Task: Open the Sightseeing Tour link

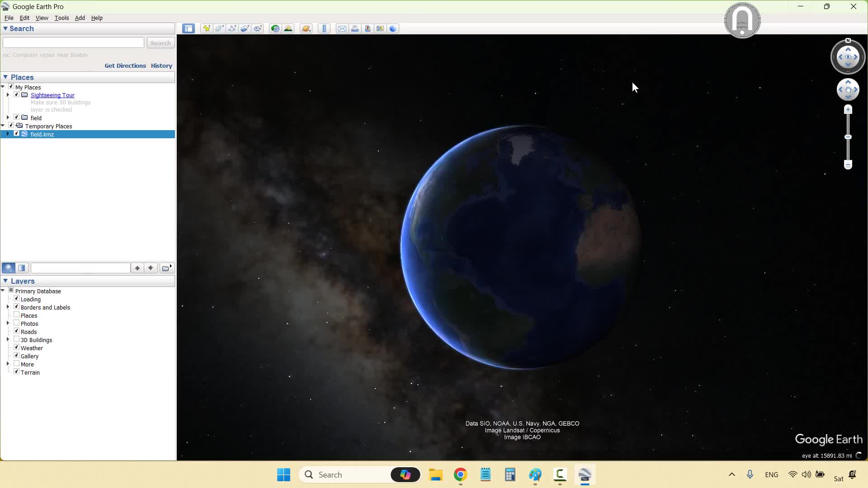Action: tap(52, 95)
